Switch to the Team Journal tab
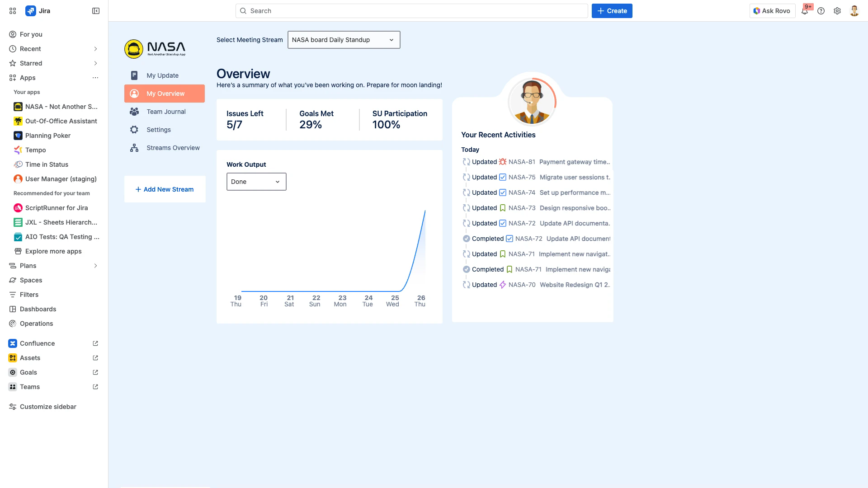Image resolution: width=868 pixels, height=488 pixels. pos(165,112)
